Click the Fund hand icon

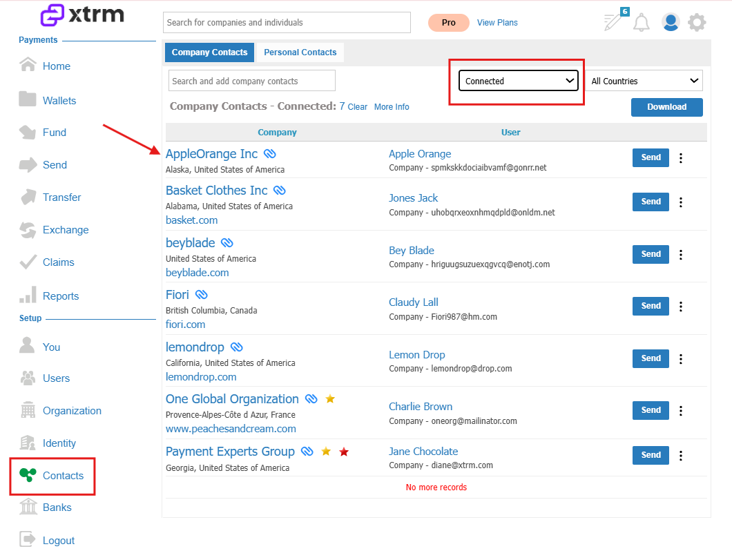click(28, 132)
